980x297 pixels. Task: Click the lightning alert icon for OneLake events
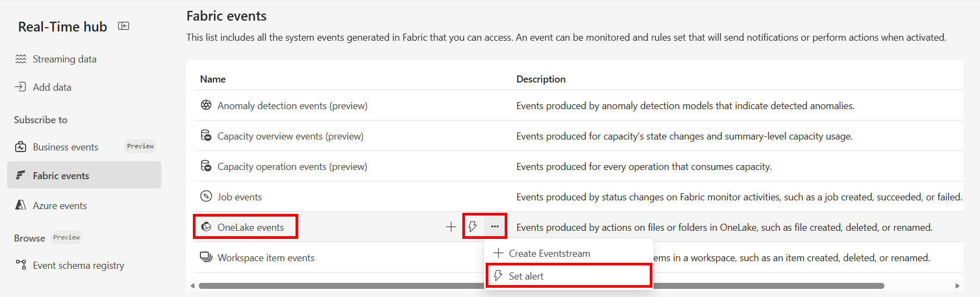click(x=473, y=227)
